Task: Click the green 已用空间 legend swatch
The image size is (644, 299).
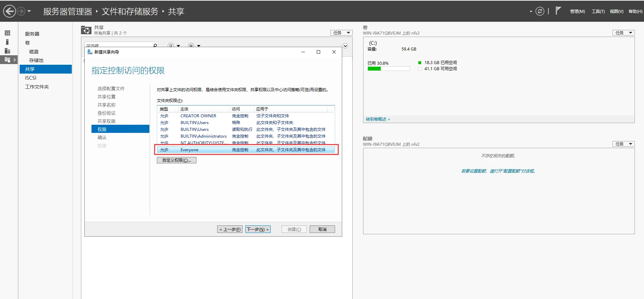Action: tap(420, 63)
